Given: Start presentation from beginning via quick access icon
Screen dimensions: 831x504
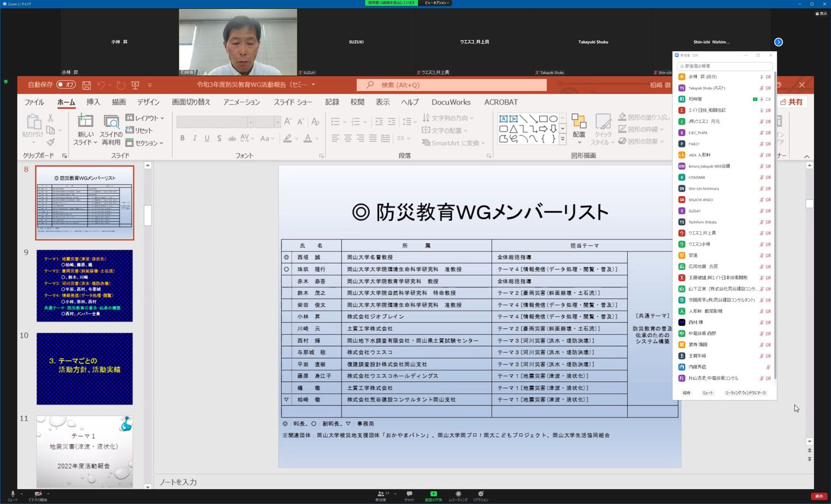Looking at the screenshot, I should click(135, 85).
